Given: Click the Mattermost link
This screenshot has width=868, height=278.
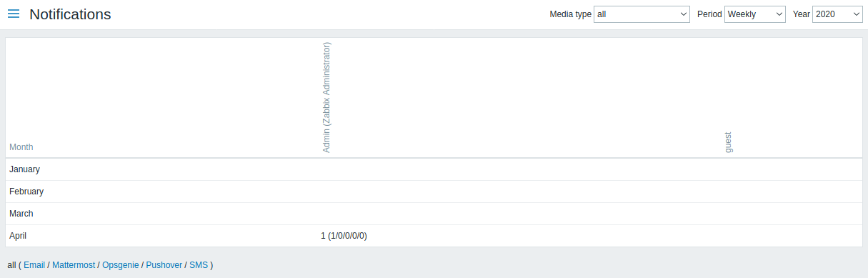Looking at the screenshot, I should (x=74, y=265).
